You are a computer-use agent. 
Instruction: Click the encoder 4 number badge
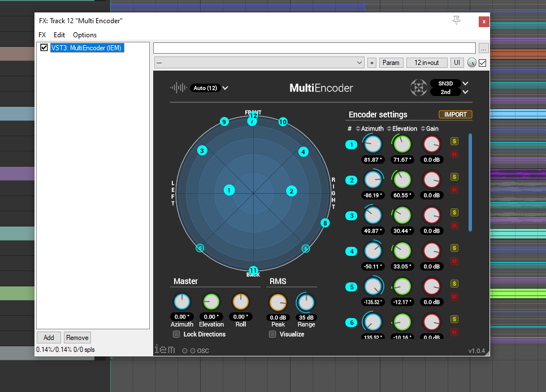click(x=352, y=251)
